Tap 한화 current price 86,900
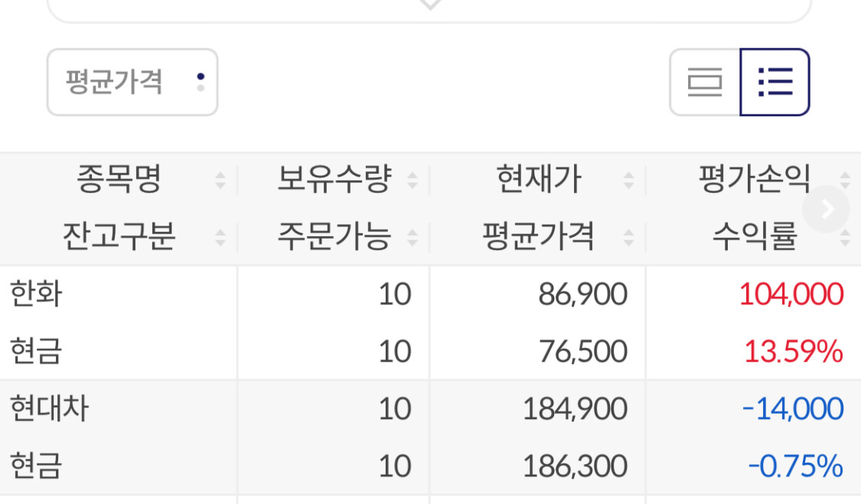The image size is (861, 504). (x=582, y=294)
